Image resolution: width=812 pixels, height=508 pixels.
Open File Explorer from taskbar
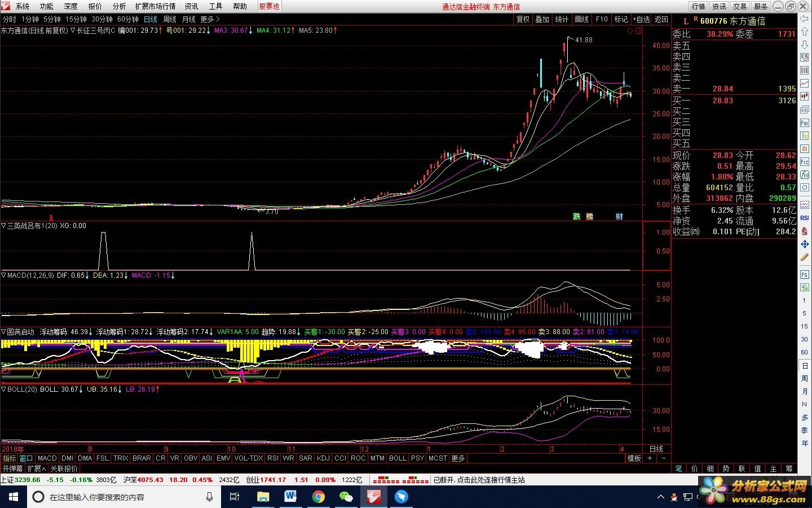(x=263, y=497)
